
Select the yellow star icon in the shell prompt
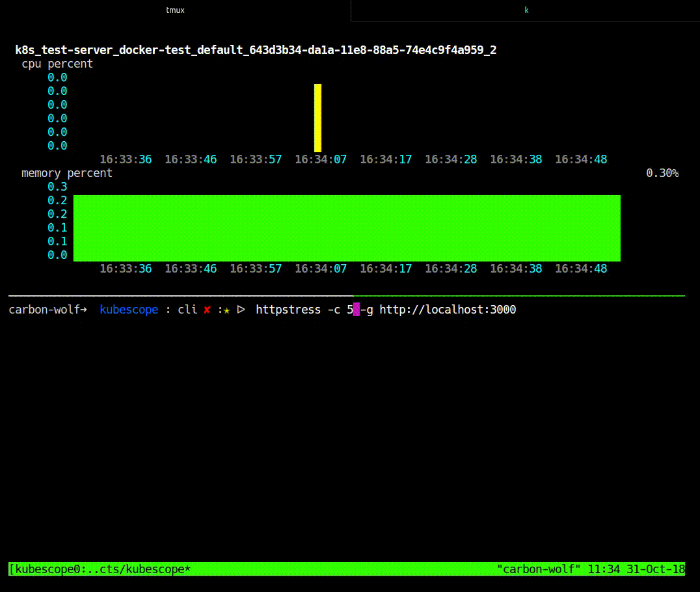tap(226, 309)
